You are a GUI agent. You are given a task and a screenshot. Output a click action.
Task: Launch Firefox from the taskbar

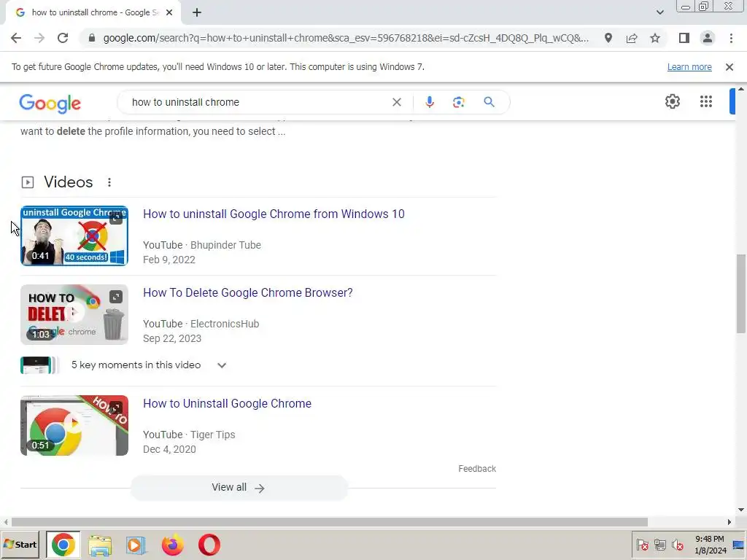(x=172, y=545)
